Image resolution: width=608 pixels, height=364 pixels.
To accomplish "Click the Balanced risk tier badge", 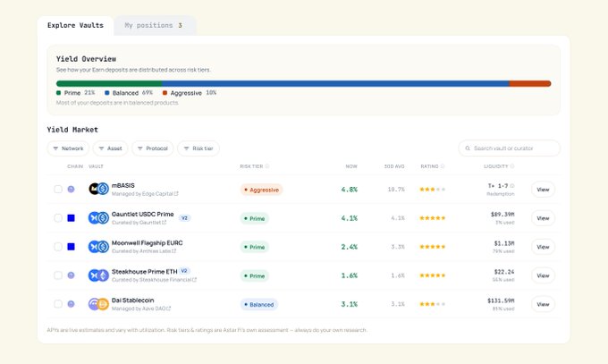I will (259, 305).
